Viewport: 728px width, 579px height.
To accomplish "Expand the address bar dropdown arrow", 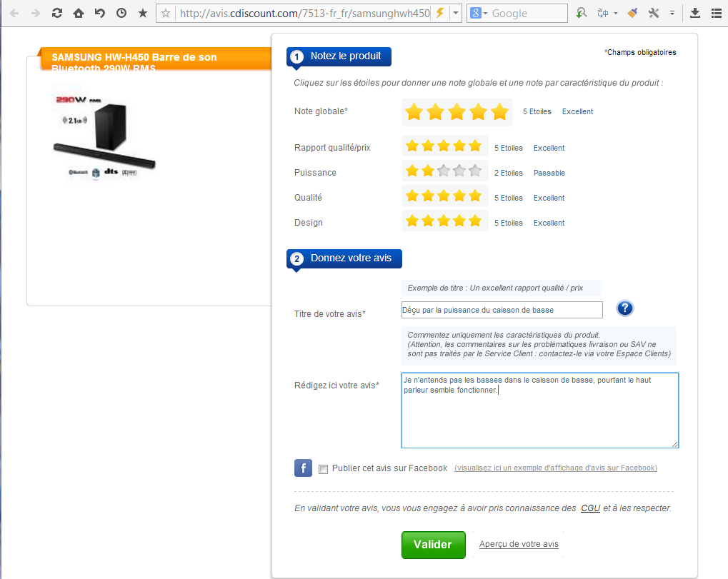I will (x=456, y=13).
